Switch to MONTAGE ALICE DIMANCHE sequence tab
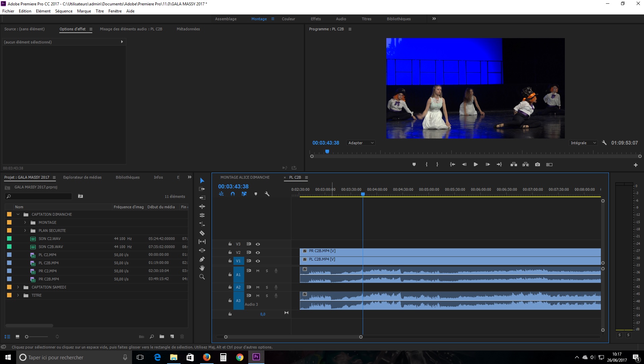 coord(245,177)
